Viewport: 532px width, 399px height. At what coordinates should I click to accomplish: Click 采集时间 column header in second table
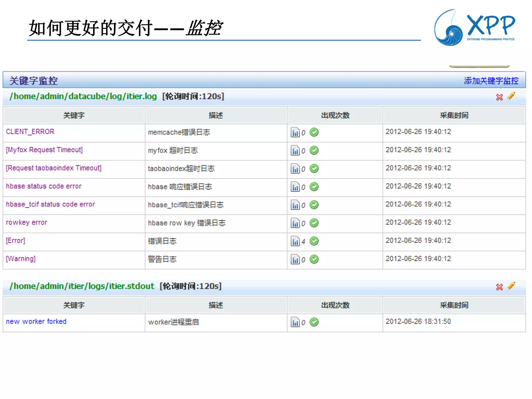coord(454,305)
